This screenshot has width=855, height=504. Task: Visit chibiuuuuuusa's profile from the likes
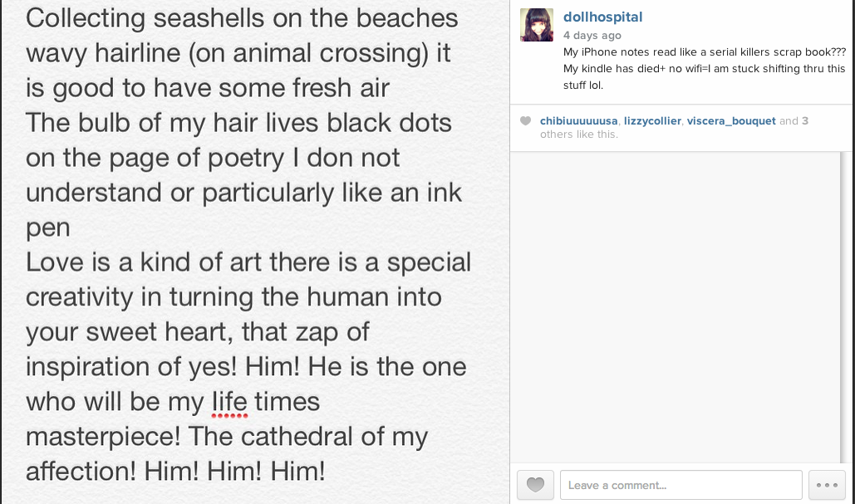pyautogui.click(x=579, y=121)
